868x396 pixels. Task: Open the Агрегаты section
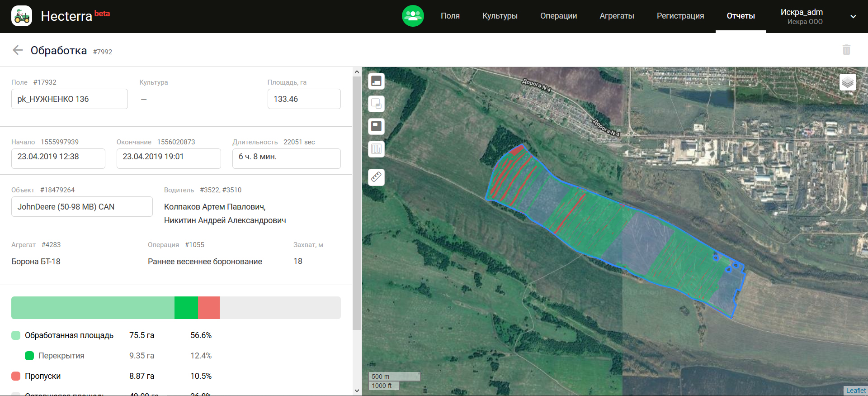[617, 16]
